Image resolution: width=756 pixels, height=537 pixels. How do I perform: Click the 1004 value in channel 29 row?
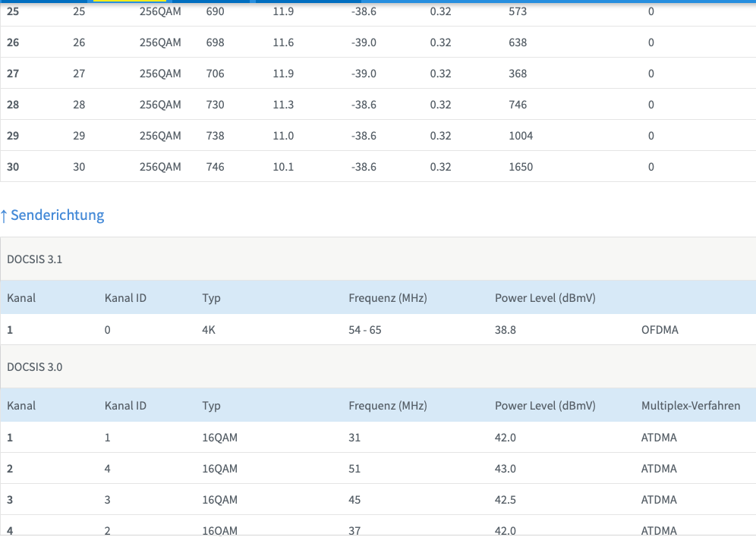point(521,136)
